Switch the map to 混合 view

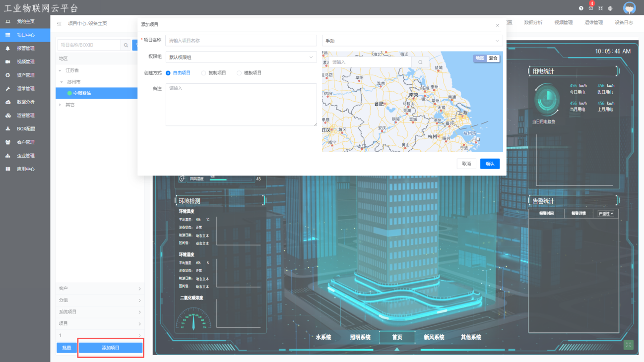[493, 58]
